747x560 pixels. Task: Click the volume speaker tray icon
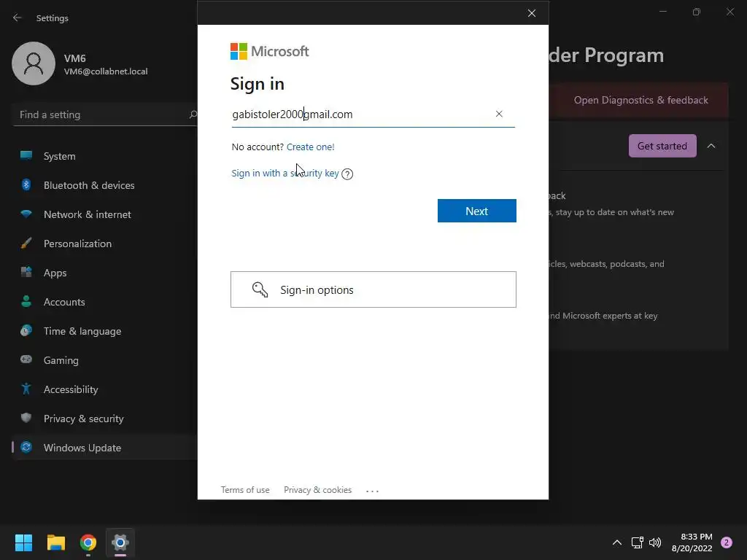point(656,542)
